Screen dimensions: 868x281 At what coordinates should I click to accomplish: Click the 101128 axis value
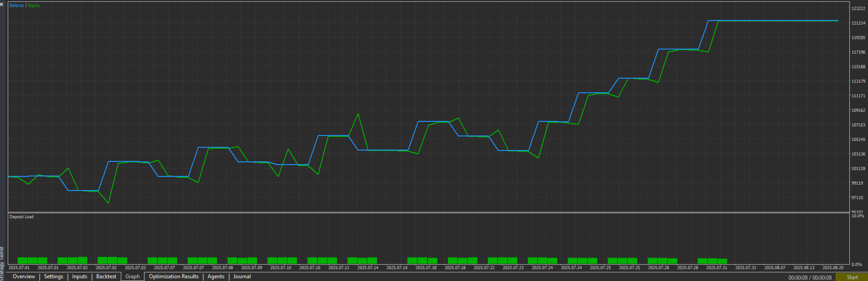click(x=858, y=169)
